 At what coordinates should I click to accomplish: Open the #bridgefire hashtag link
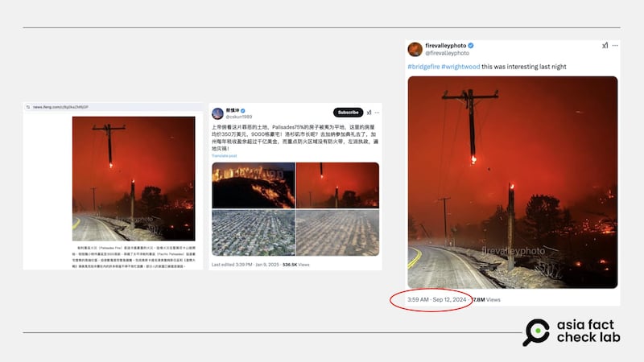point(423,67)
